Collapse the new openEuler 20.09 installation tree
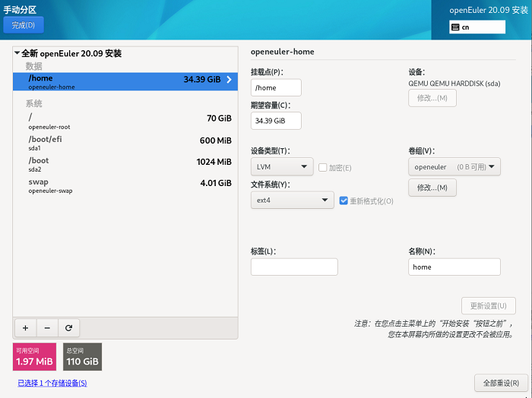This screenshot has height=398, width=532. coord(17,53)
